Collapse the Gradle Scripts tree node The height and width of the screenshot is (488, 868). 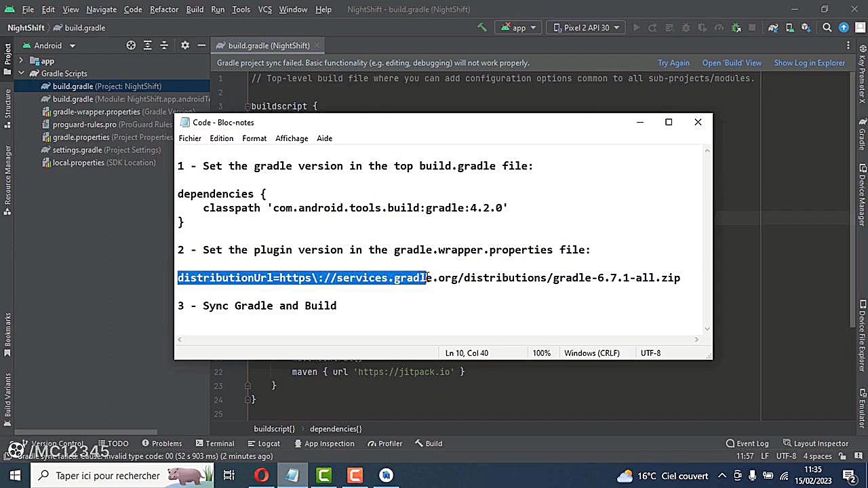[21, 73]
